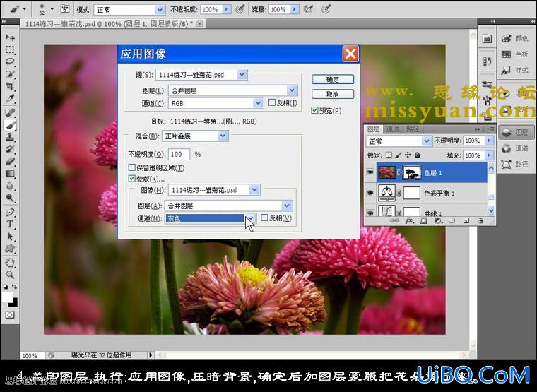Screen dimensions: 537x392
Task: Select the 图层 tab in panel
Action: point(373,129)
